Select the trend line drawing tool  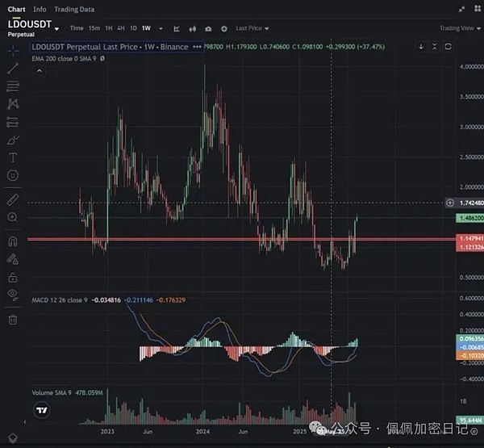click(x=12, y=69)
